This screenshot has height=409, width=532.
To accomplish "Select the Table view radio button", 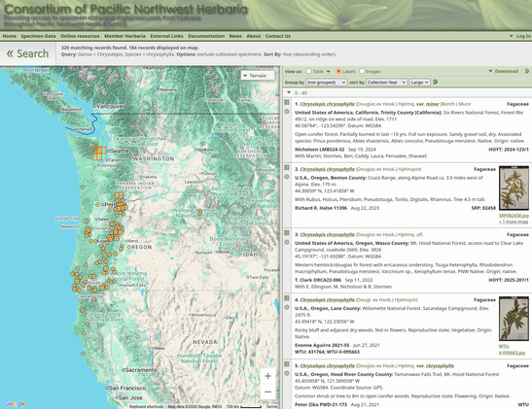I will click(x=308, y=71).
